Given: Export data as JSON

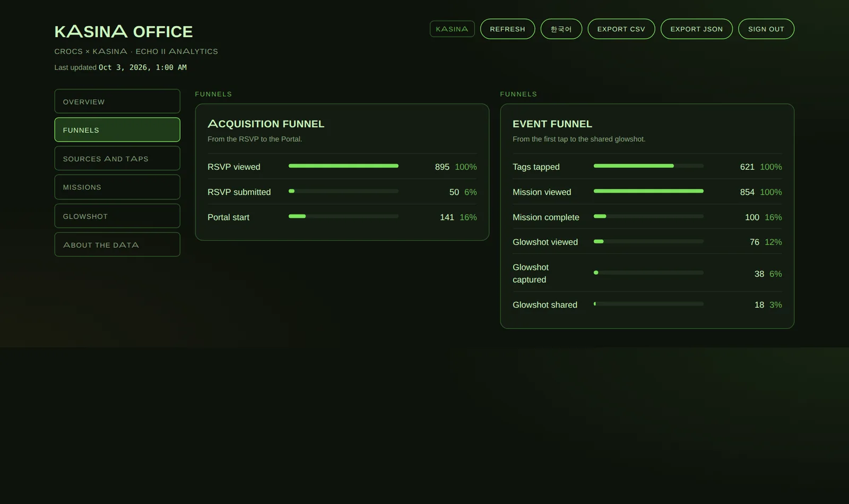Looking at the screenshot, I should (x=696, y=29).
